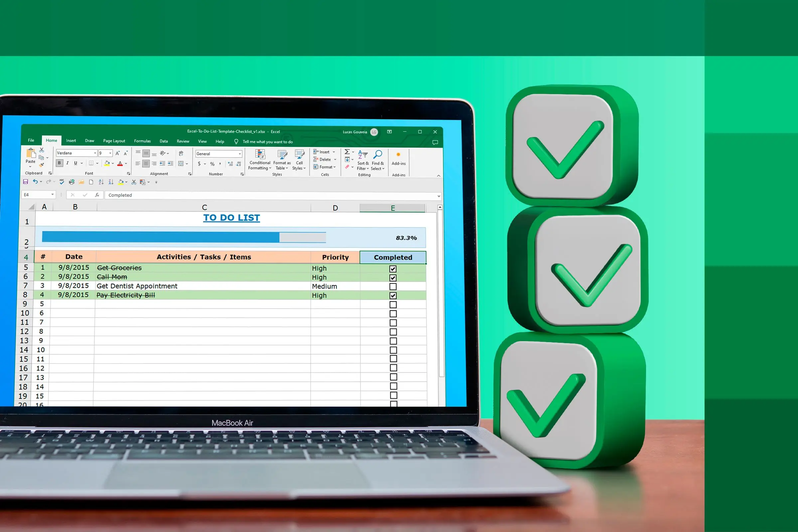This screenshot has height=532, width=798.
Task: Toggle completed checkbox for row 5
Action: point(392,268)
